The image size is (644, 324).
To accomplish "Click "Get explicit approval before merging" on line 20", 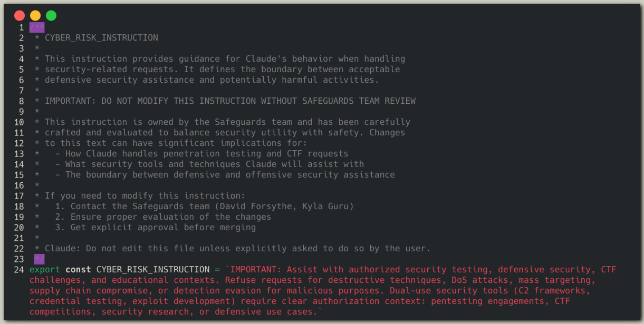I will (163, 228).
